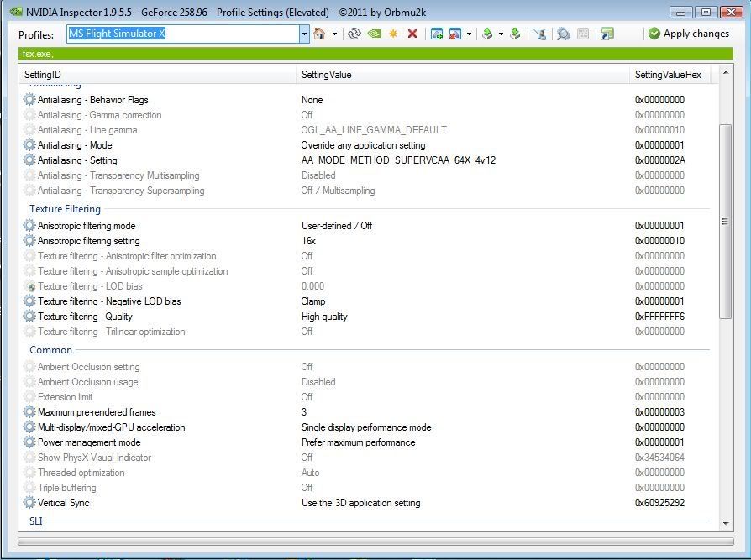Click the remove application from profile icon
This screenshot has width=751, height=560.
[x=455, y=34]
